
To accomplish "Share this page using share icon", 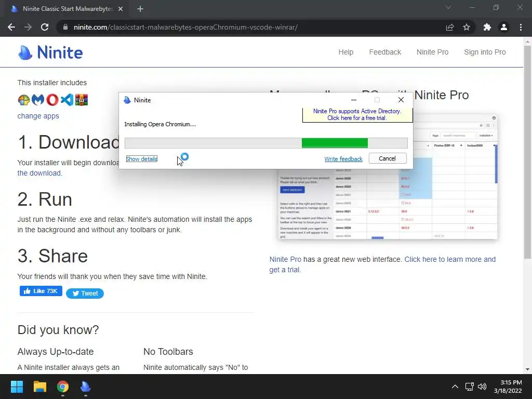I will pyautogui.click(x=450, y=27).
